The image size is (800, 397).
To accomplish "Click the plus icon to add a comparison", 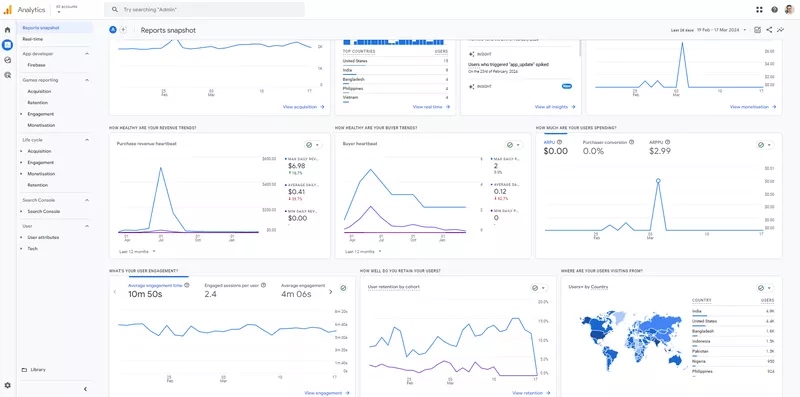I will tap(123, 30).
